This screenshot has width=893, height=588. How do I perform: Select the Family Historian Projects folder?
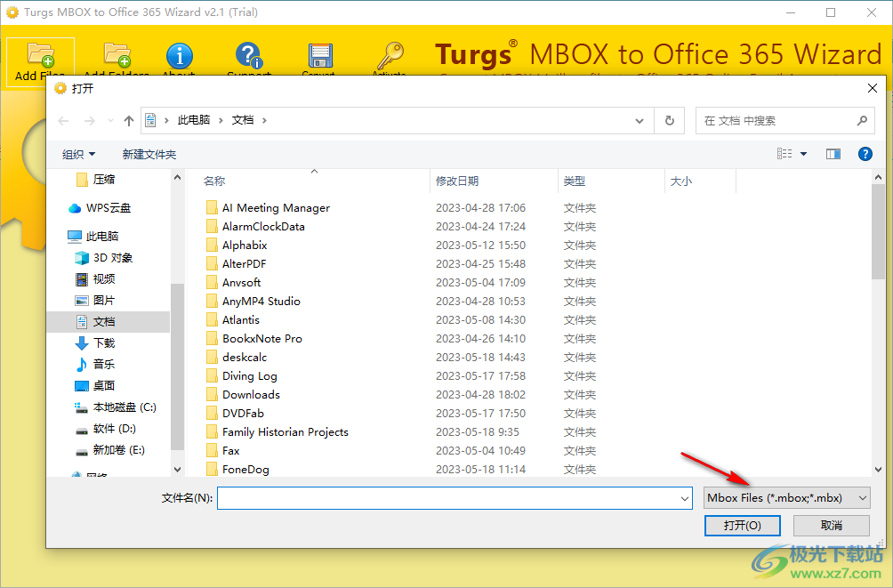click(x=277, y=432)
